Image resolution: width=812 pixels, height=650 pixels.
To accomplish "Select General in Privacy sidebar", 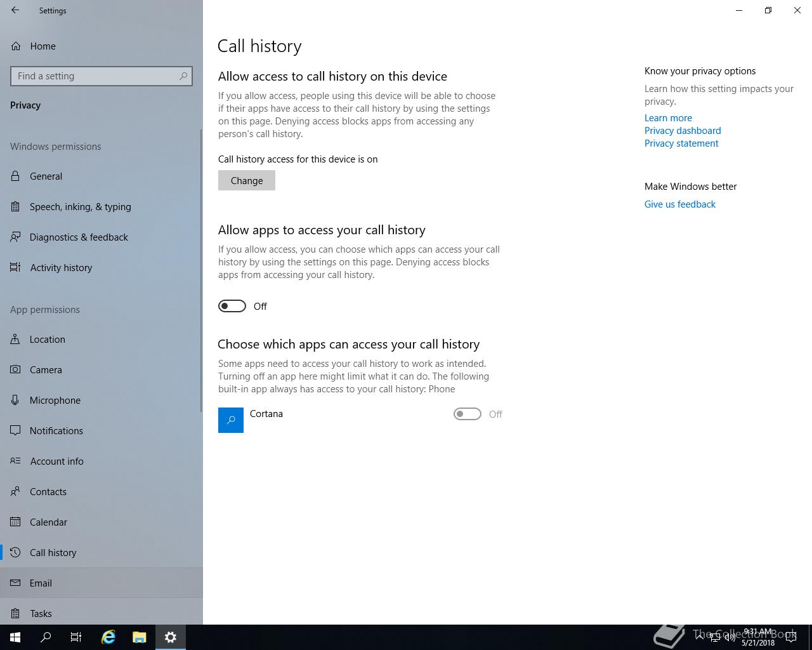I will [x=100, y=176].
